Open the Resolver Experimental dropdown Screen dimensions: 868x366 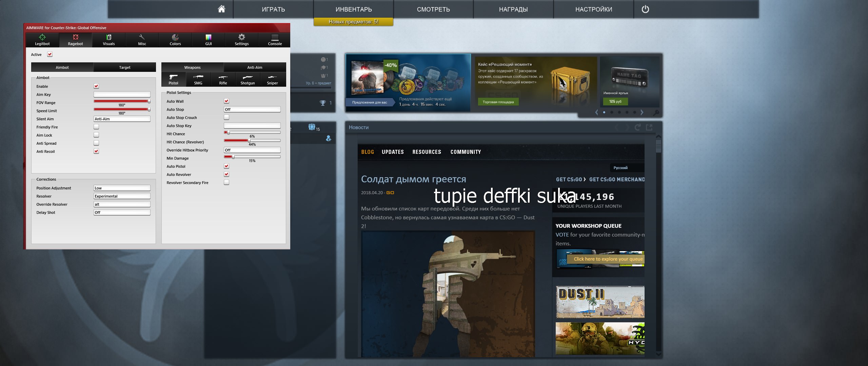click(x=122, y=196)
